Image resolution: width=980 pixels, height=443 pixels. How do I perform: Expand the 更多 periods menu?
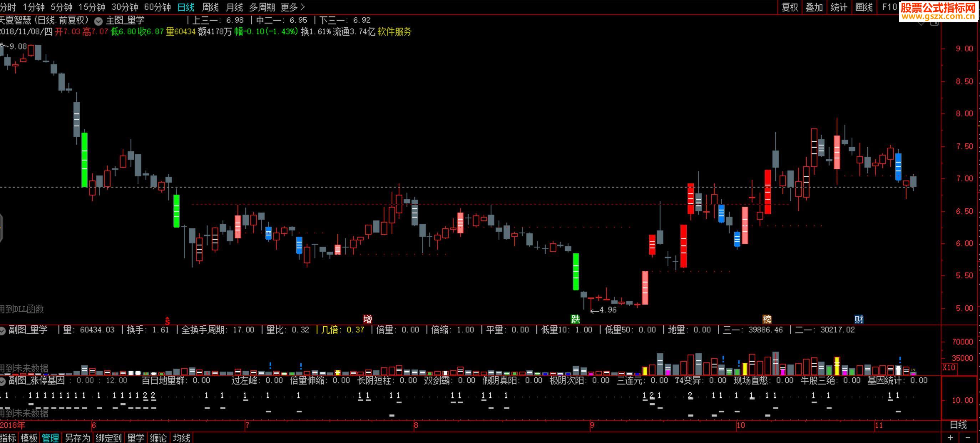point(293,7)
